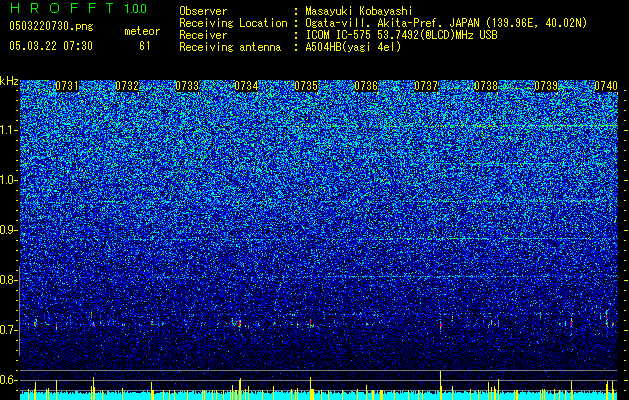Click the 1.0 frequency axis label
629x400 pixels.
click(x=8, y=180)
